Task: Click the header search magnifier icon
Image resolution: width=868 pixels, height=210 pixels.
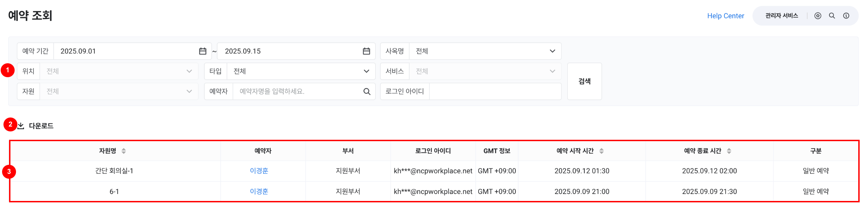Action: click(832, 16)
